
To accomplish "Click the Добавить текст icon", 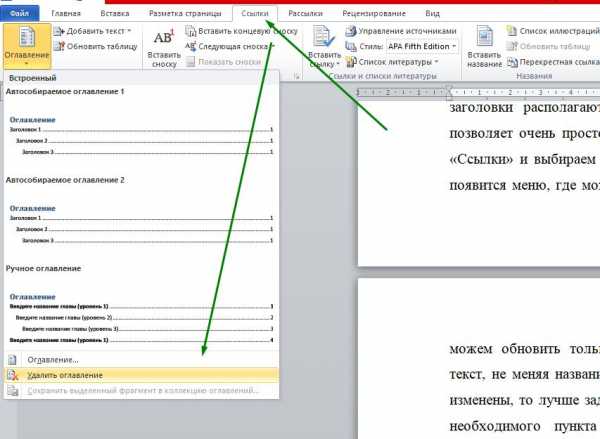I will point(59,31).
